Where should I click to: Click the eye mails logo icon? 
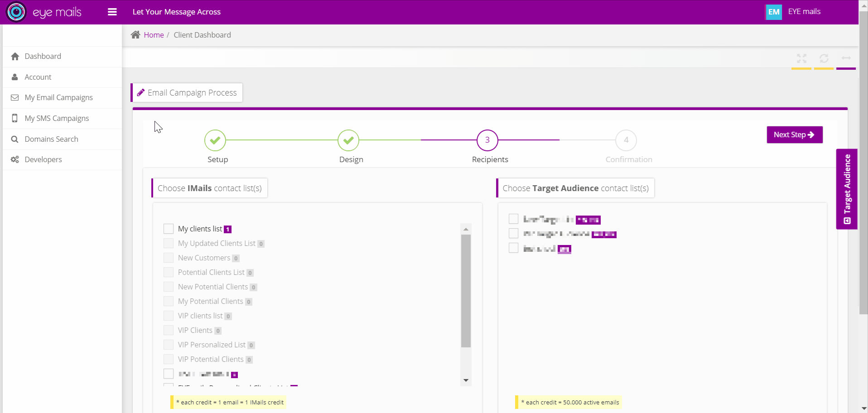[x=16, y=12]
